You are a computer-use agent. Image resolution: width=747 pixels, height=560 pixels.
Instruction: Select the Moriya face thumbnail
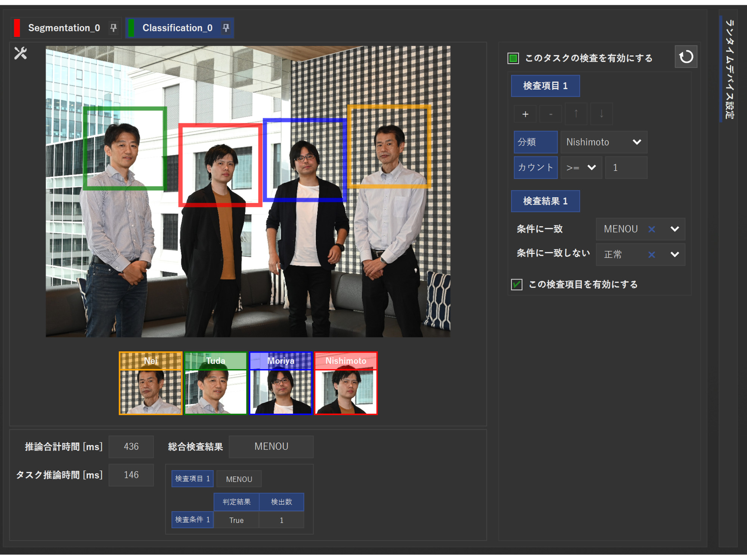(x=281, y=383)
